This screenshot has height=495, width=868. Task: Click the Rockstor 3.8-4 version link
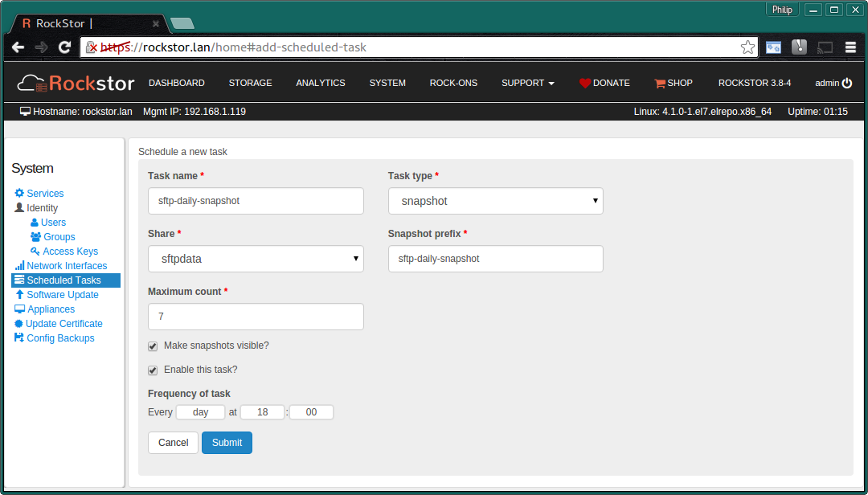point(755,83)
